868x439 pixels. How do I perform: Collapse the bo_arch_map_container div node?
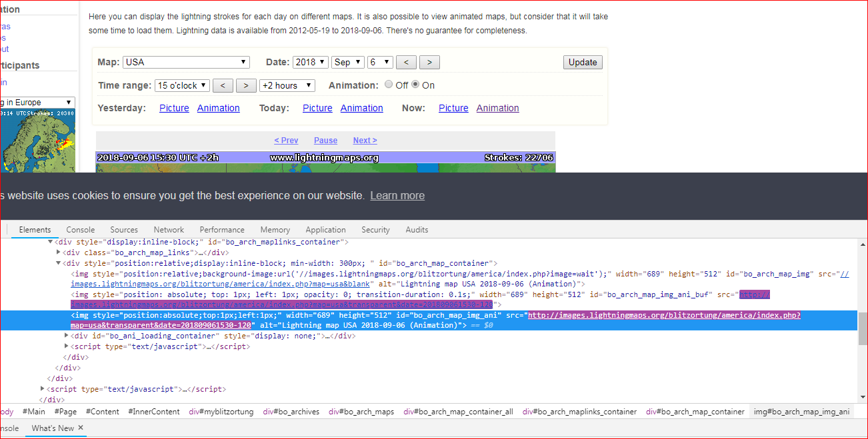pos(59,263)
